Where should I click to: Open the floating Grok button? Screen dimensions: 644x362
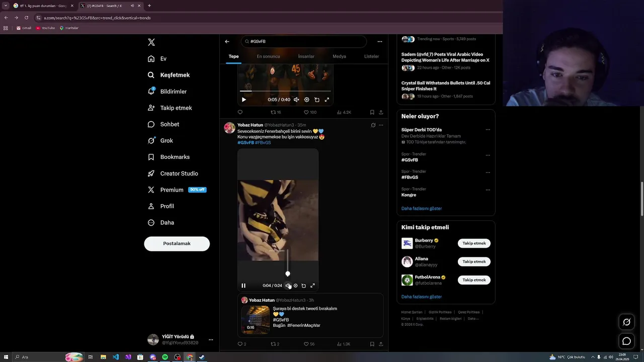click(x=626, y=322)
